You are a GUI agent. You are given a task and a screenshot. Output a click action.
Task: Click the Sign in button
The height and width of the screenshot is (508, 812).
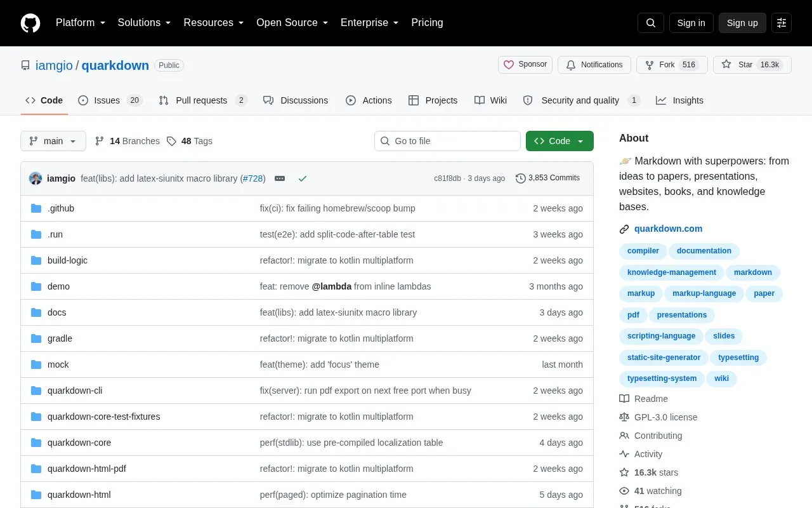[x=691, y=23]
